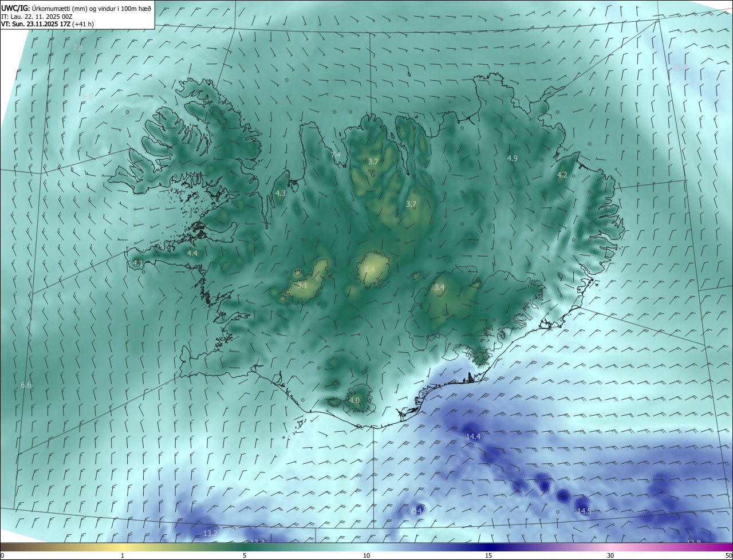Click the 3.7 label closest to the 2.4 label
The width and height of the screenshot is (733, 560).
click(x=411, y=204)
